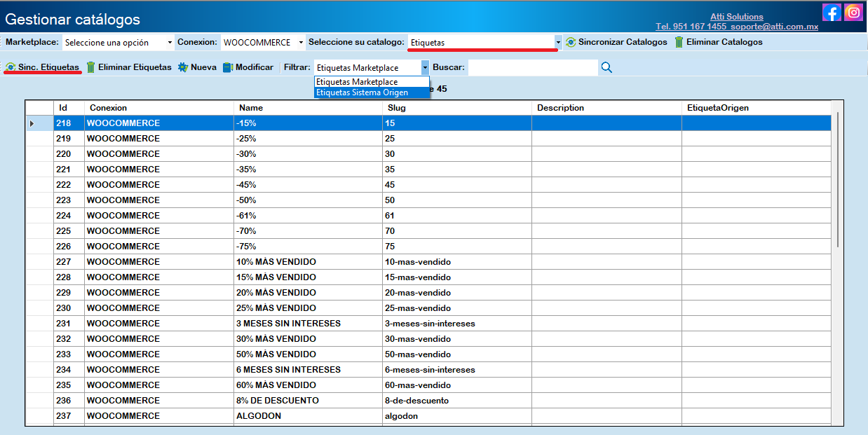Open the Facebook icon link
Screen dimensions: 868x435
[832, 12]
